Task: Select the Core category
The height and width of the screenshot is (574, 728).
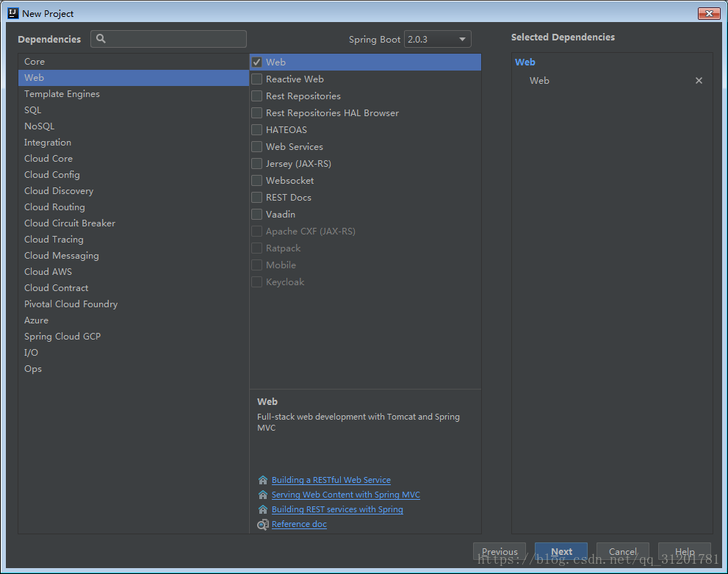Action: coord(133,61)
